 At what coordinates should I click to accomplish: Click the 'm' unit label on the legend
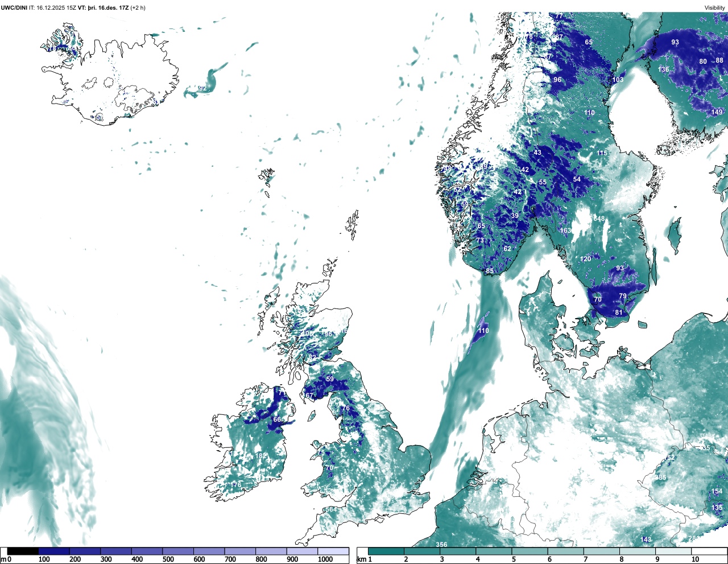coord(3,559)
